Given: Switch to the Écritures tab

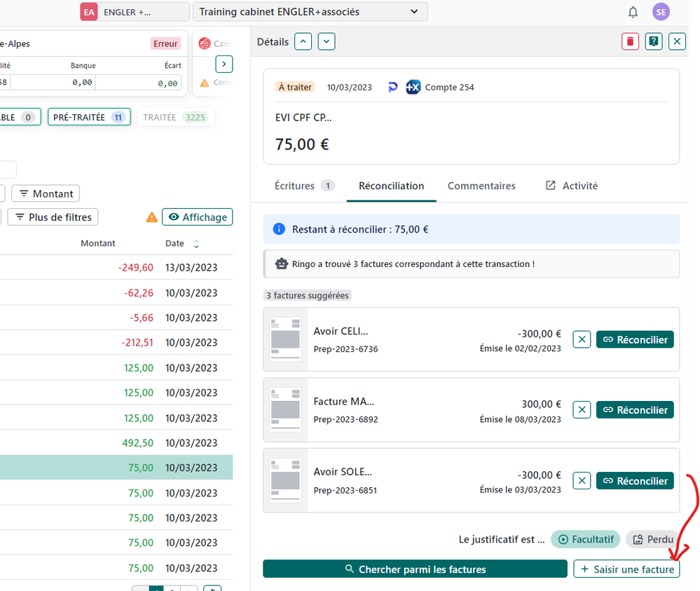Looking at the screenshot, I should 305,186.
